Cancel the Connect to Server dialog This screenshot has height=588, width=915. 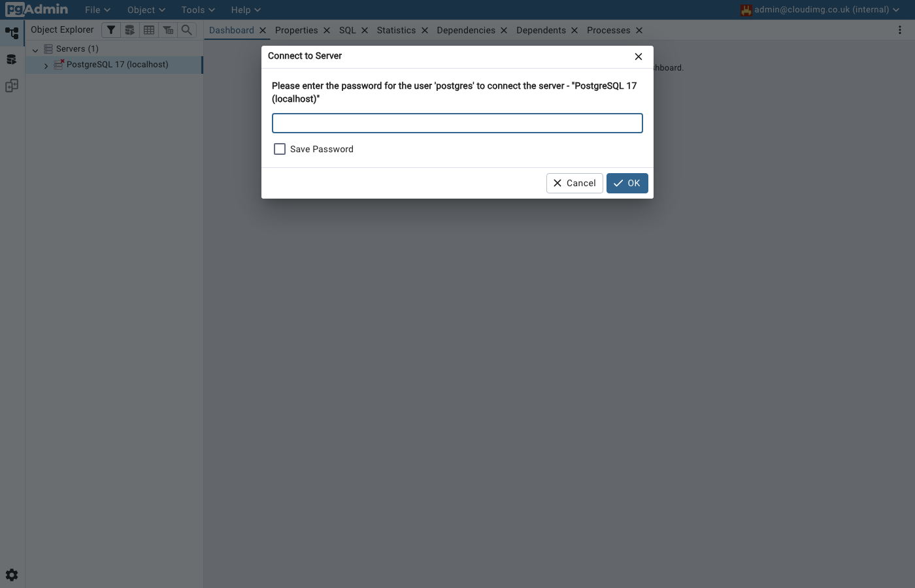[574, 183]
